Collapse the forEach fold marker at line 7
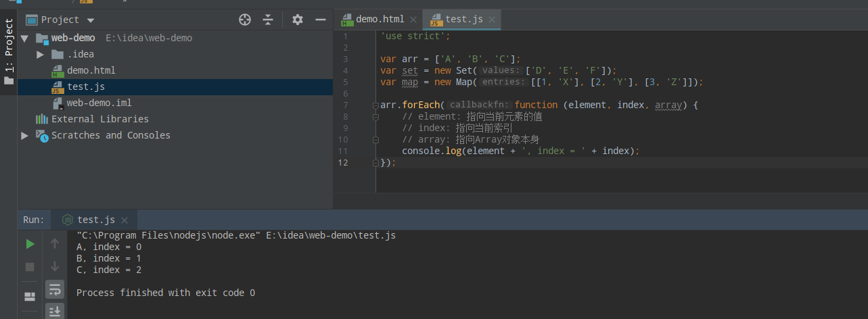The image size is (868, 319). coord(375,105)
